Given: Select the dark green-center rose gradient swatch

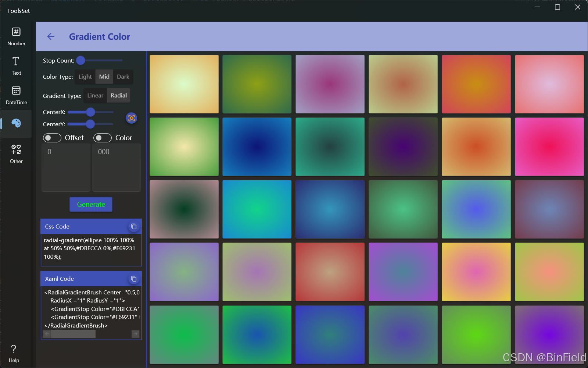Looking at the screenshot, I should coord(184,209).
